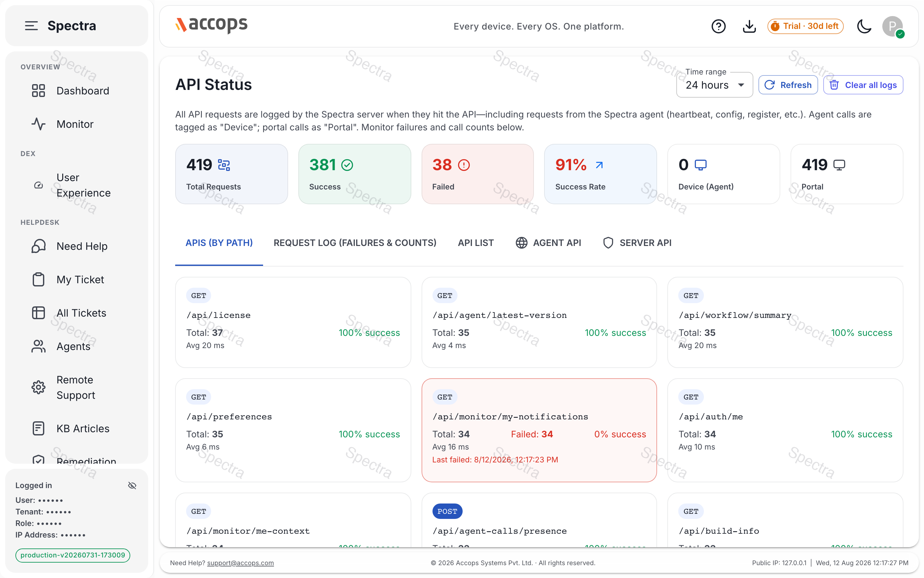Click the Refresh button
This screenshot has width=924, height=578.
788,85
